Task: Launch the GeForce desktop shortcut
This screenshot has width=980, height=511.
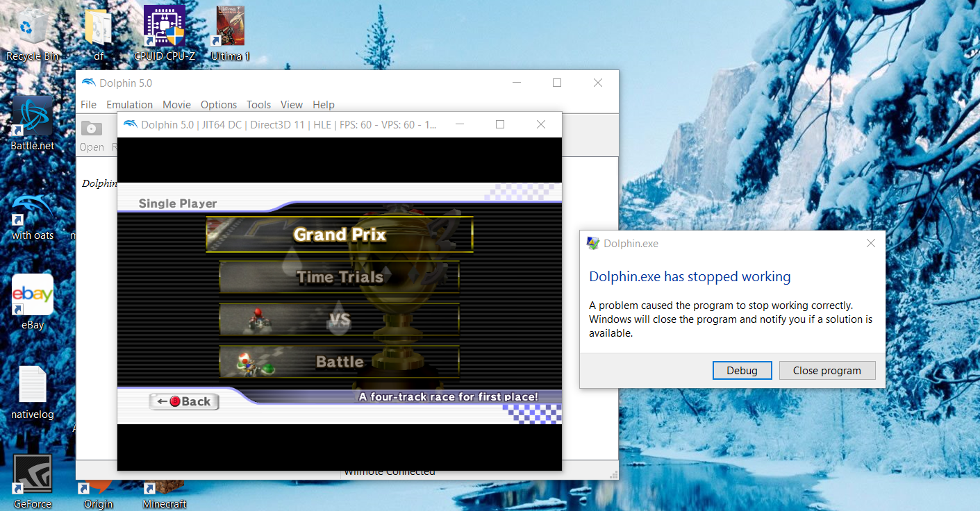Action: point(33,482)
